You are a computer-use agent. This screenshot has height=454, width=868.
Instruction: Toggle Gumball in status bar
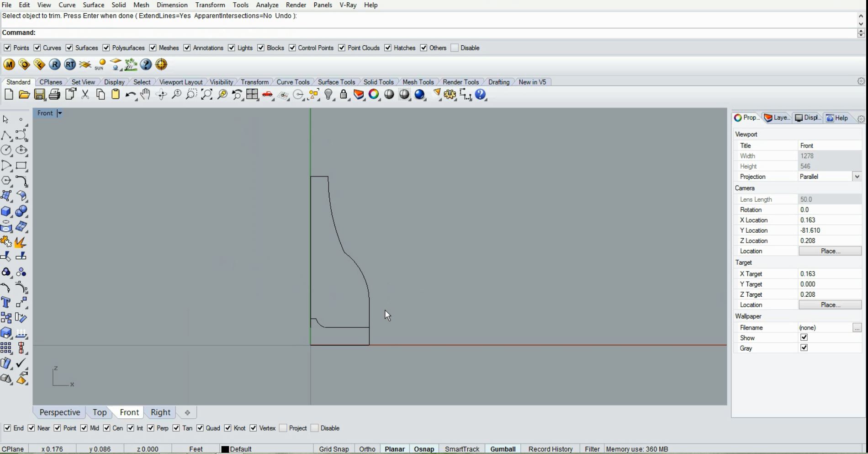[503, 449]
